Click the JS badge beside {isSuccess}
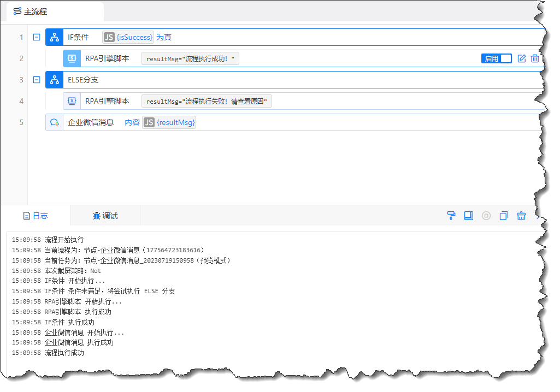560x392 pixels. pos(109,37)
